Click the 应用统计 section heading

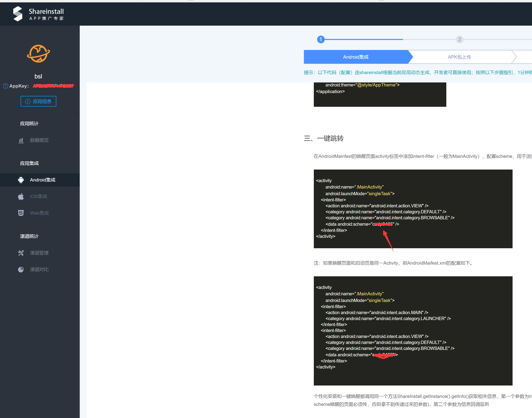pos(29,124)
